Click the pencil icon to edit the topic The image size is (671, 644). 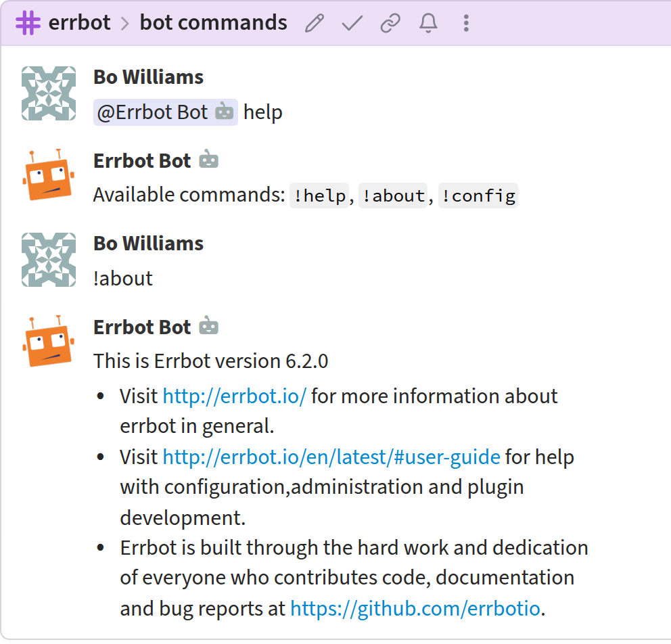click(x=313, y=22)
